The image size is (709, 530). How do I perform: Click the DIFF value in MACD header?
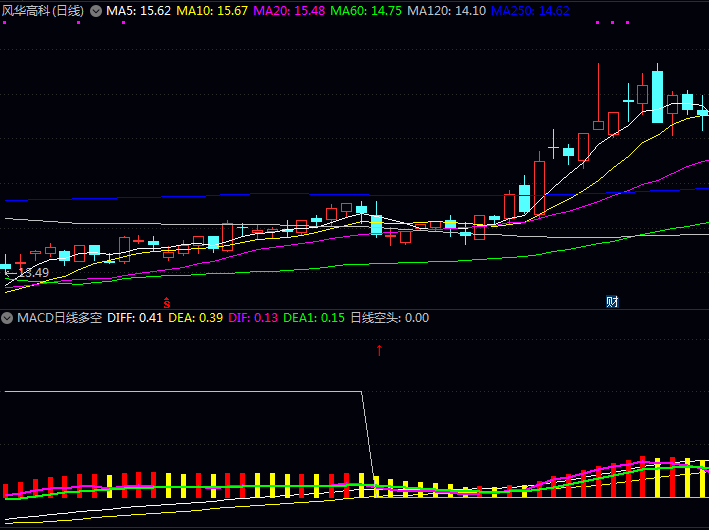tap(134, 318)
